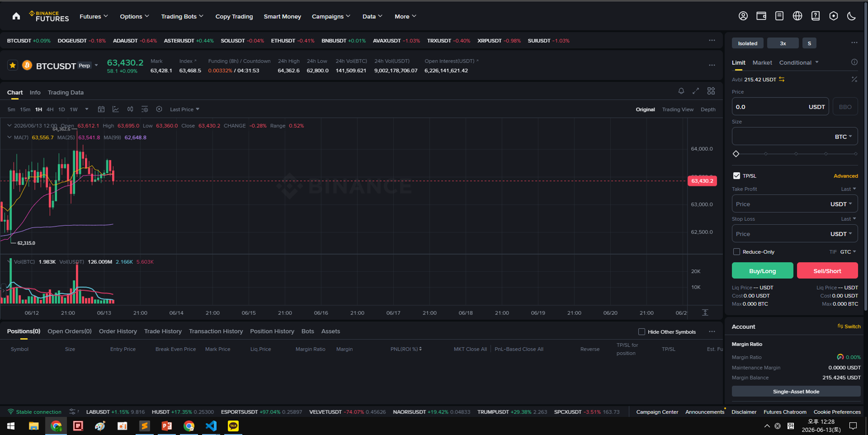
Task: Open the BTCUSDT symbol selector arrow
Action: point(96,66)
